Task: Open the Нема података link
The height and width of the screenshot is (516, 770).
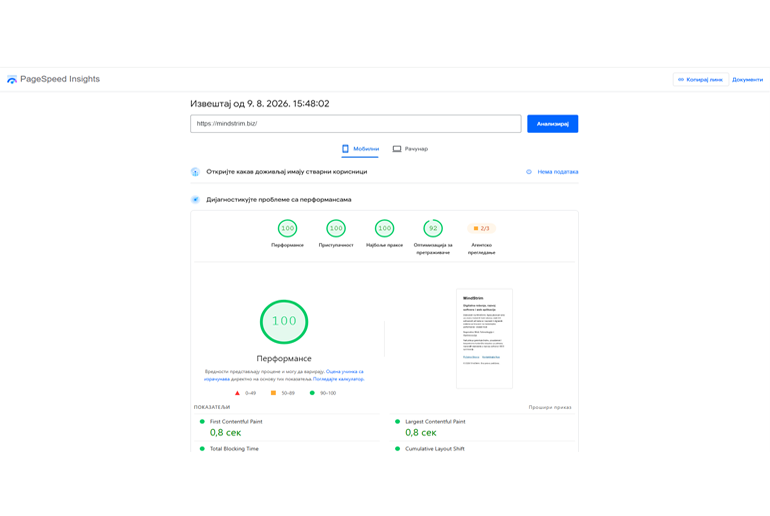Action: point(557,172)
